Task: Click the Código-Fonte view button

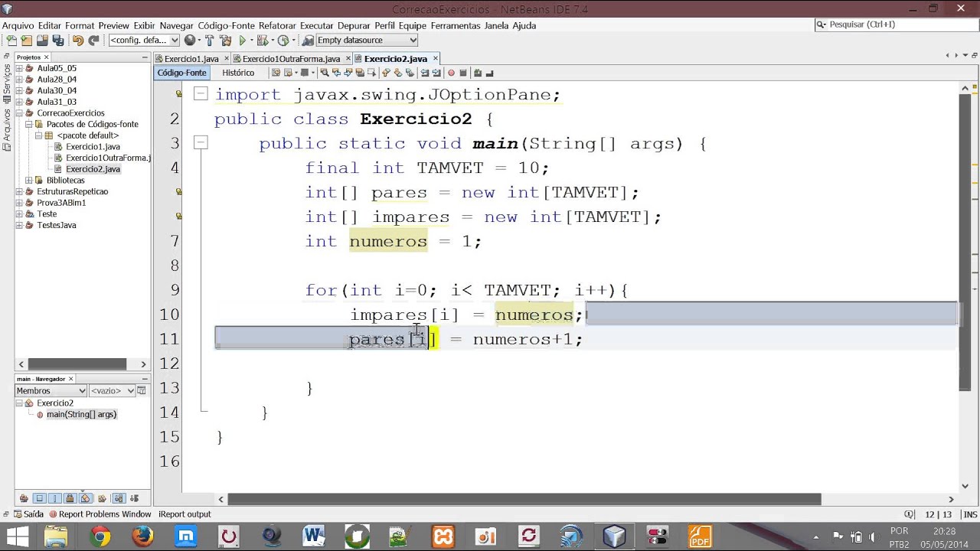Action: pos(181,73)
